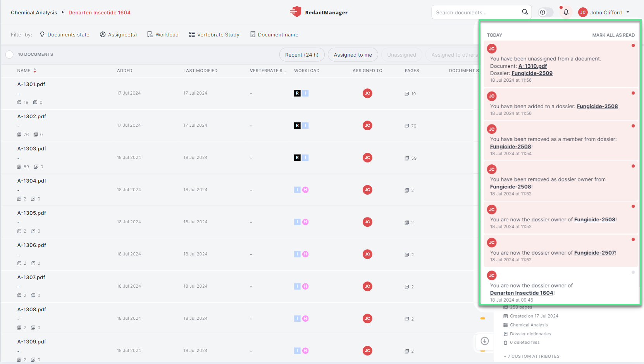Click the WORKLOAD column header

(307, 71)
